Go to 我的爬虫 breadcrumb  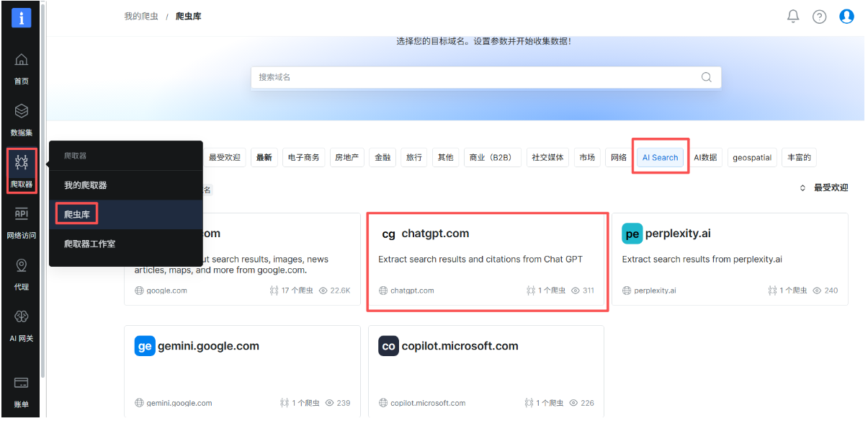(141, 16)
